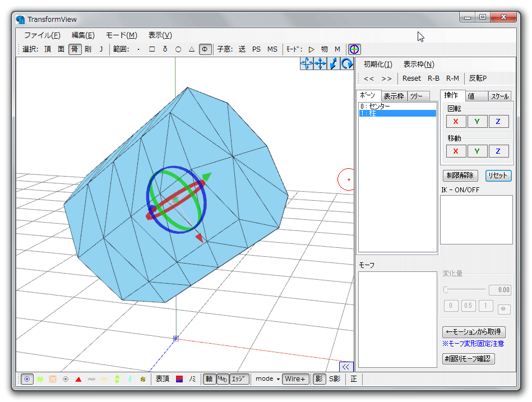Click the Reset button
532x402 pixels.
pos(411,78)
